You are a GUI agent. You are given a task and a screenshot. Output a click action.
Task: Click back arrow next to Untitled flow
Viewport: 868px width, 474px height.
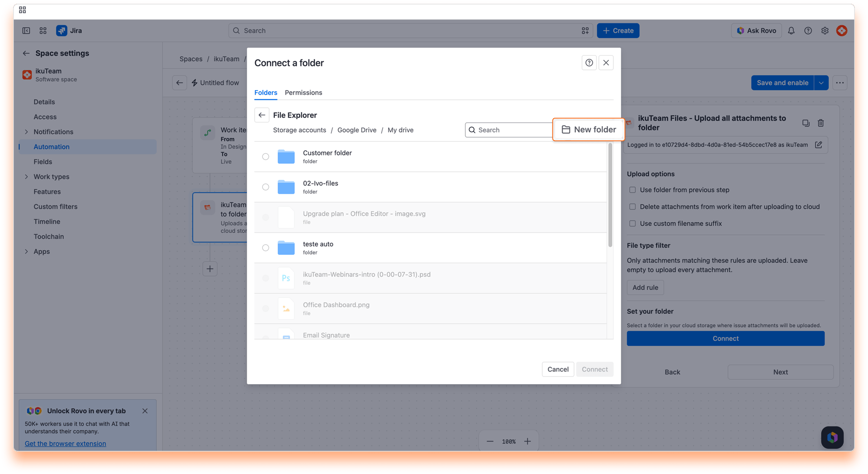coord(180,83)
